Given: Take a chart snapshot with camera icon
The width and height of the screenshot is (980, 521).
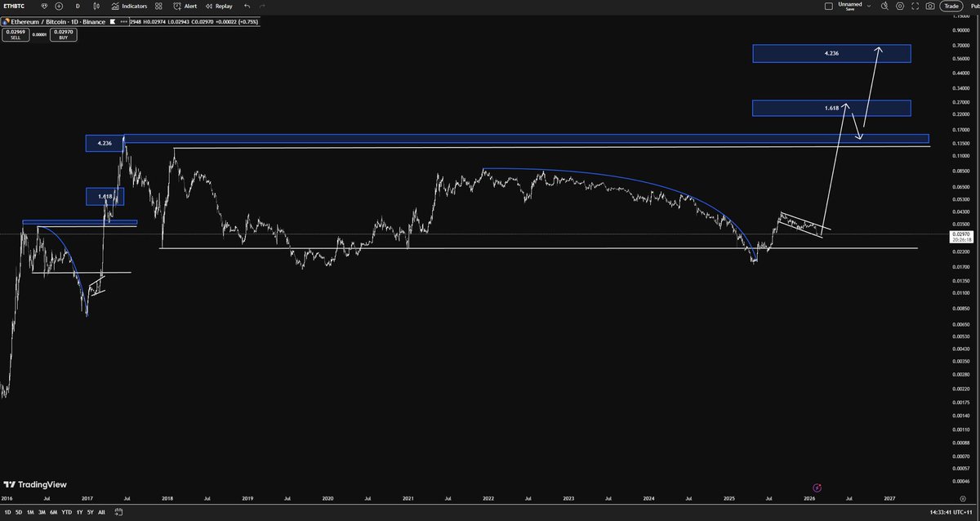Looking at the screenshot, I should tap(930, 6).
